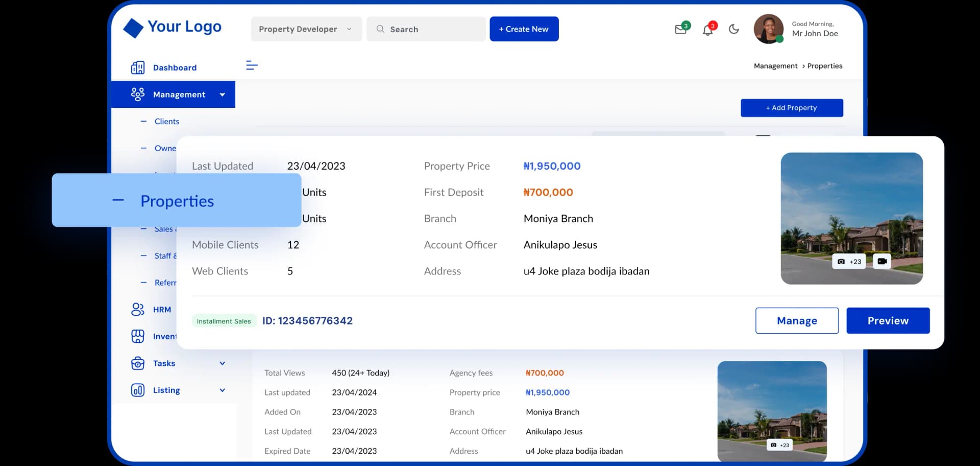Viewport: 980px width, 466px height.
Task: Collapse the Management menu chevron
Action: tap(222, 94)
